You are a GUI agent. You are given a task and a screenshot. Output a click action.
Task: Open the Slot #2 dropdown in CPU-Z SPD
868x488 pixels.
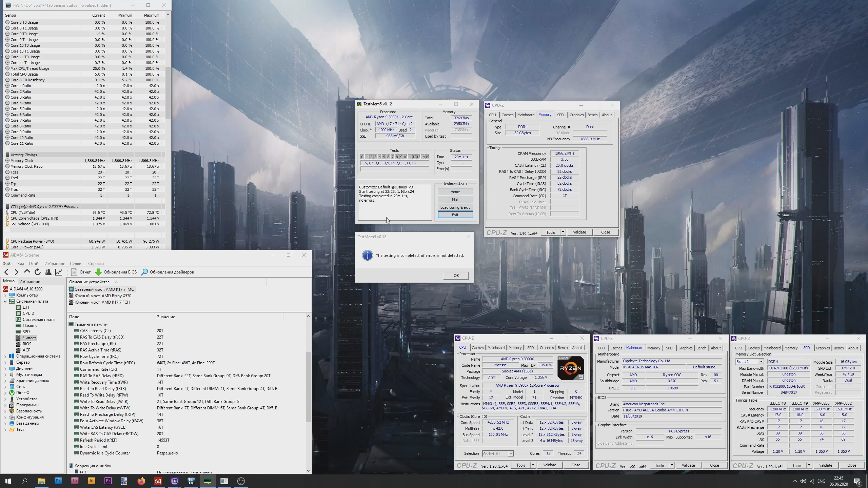pyautogui.click(x=761, y=362)
